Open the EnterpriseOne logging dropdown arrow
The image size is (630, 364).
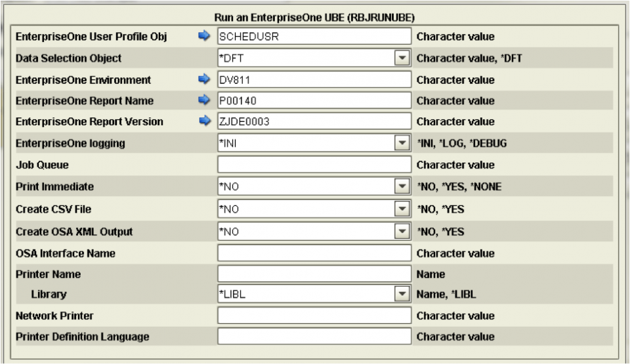pyautogui.click(x=402, y=143)
